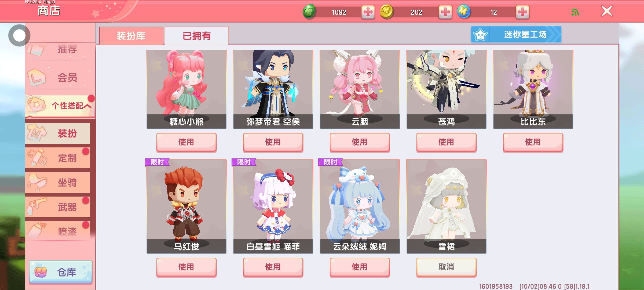Open the 武器 weapons category
644x290 pixels.
(x=58, y=207)
